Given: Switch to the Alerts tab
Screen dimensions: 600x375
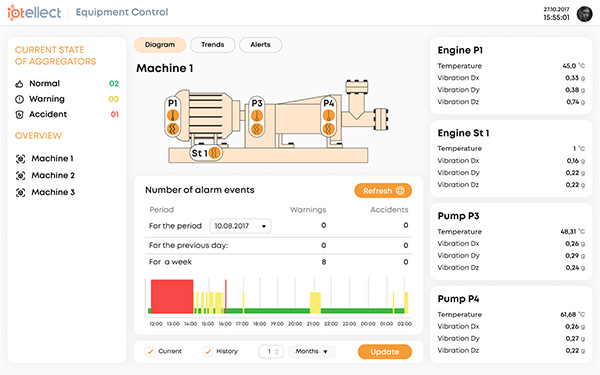Looking at the screenshot, I should 261,45.
